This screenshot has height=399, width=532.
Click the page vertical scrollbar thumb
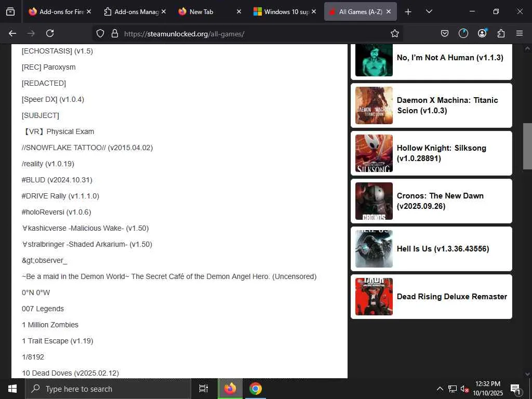(527, 146)
